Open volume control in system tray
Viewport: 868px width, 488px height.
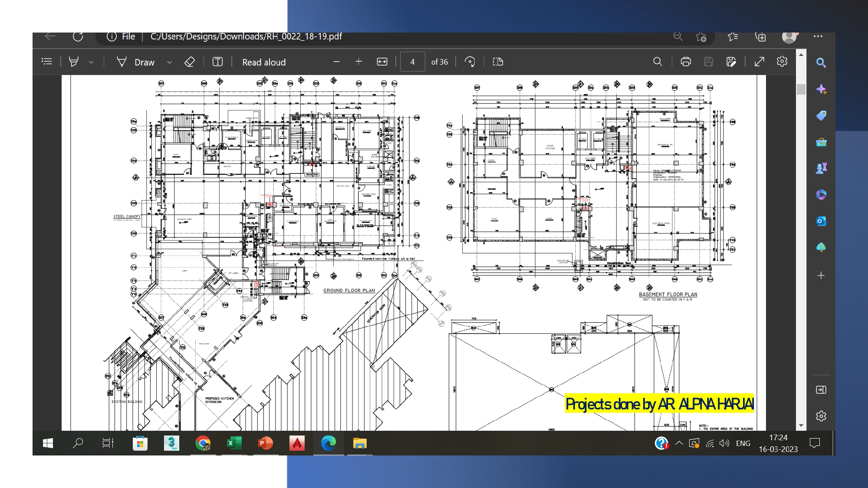[724, 443]
